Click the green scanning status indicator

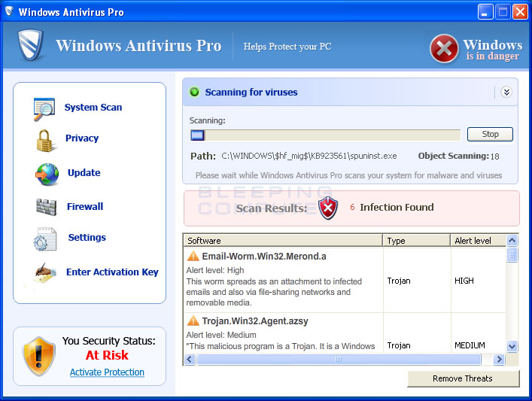[194, 92]
